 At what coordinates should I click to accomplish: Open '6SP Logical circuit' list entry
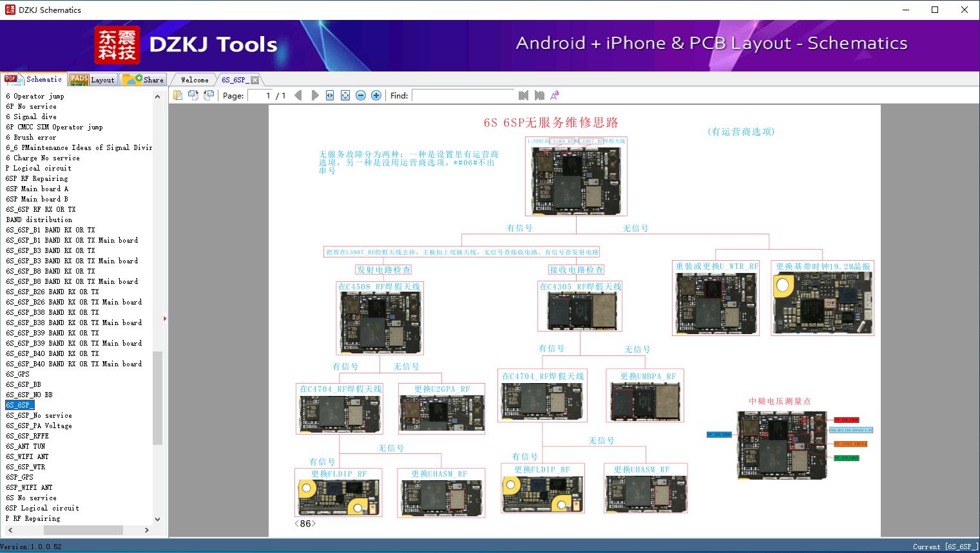tap(43, 508)
